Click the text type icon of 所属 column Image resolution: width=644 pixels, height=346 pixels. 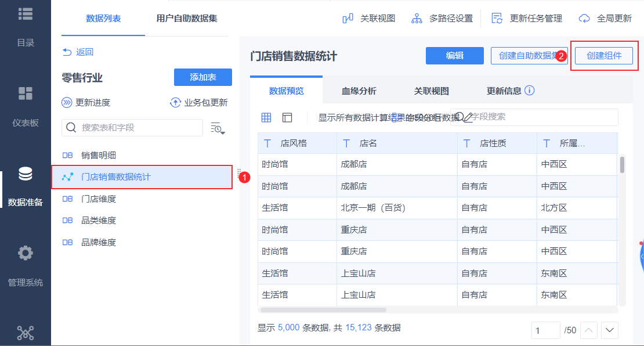point(547,143)
